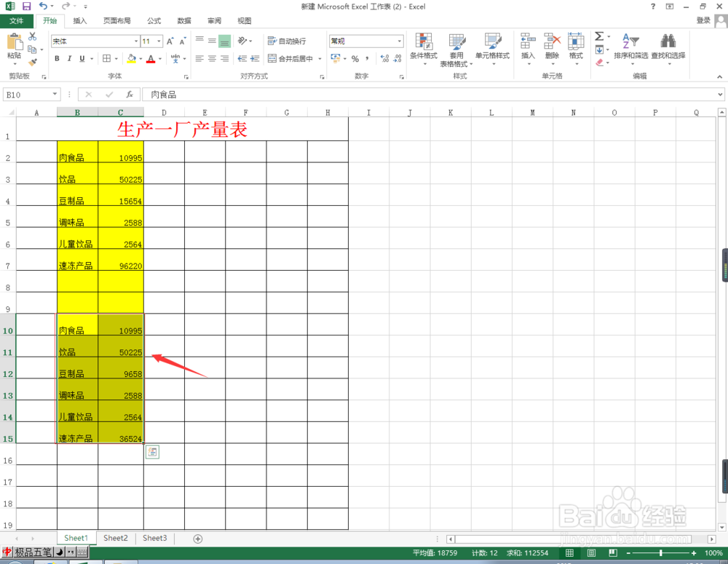Click the Save icon in quick access toolbar
728x564 pixels.
point(26,7)
